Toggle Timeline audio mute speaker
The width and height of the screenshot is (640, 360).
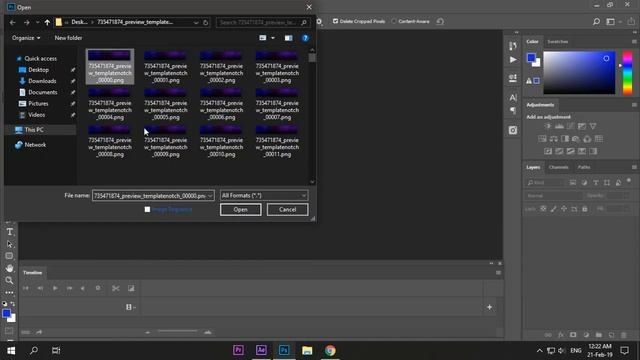point(83,288)
